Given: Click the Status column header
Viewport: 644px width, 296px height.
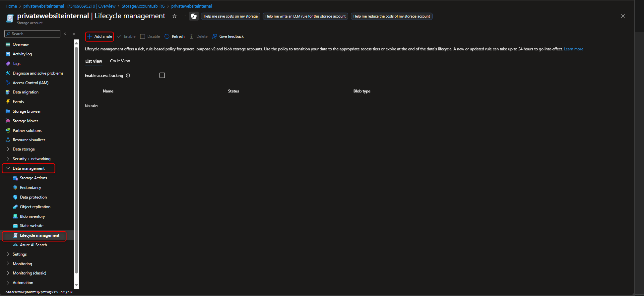Looking at the screenshot, I should tap(233, 91).
